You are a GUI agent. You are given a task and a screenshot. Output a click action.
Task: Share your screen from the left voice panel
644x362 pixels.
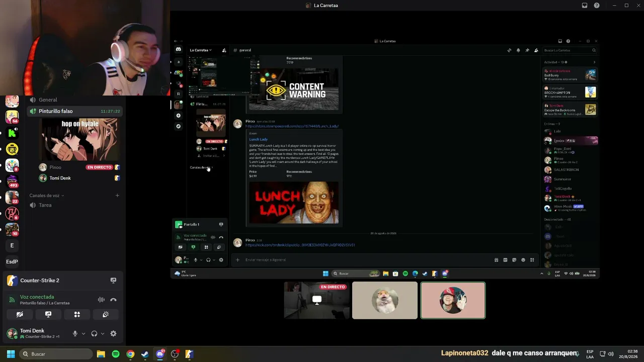48,314
